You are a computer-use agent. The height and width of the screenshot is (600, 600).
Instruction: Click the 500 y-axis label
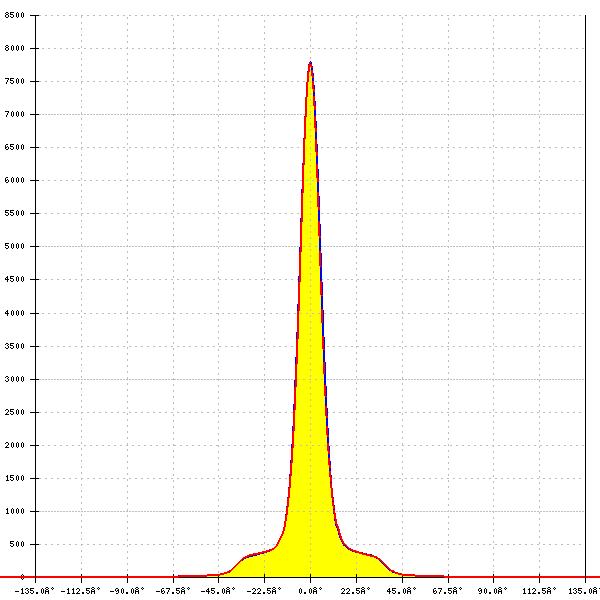click(x=17, y=544)
